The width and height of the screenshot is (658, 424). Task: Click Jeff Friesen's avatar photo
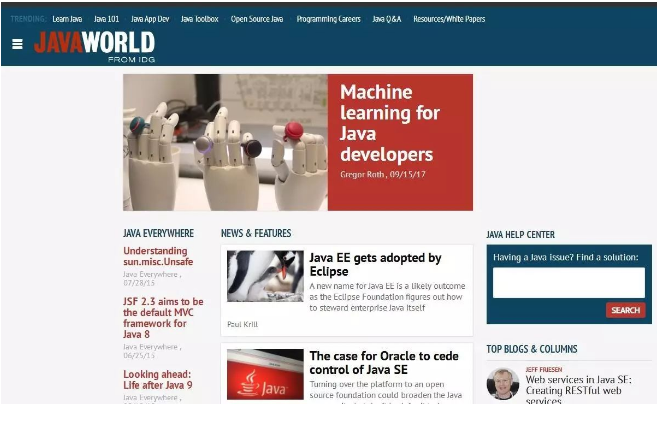pyautogui.click(x=503, y=384)
